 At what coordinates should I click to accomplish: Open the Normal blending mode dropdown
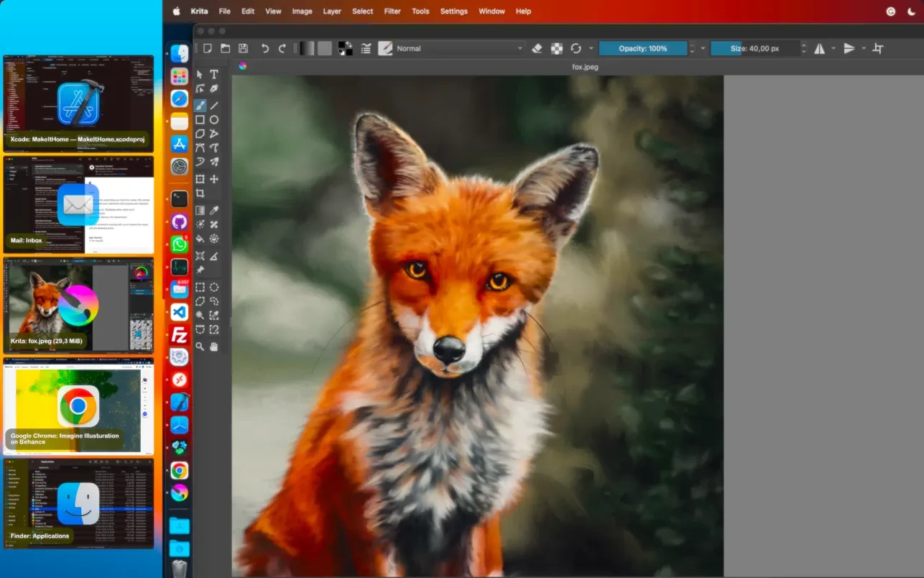tap(460, 48)
